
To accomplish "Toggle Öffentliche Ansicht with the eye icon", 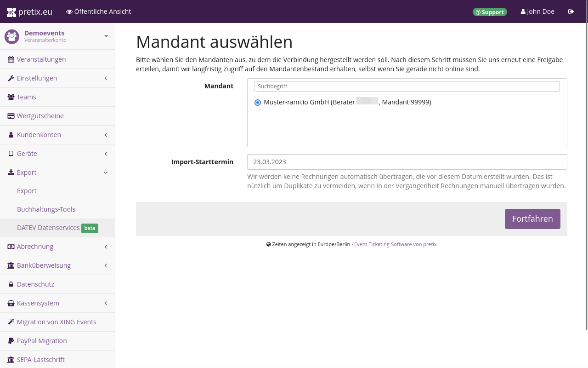I will 69,11.
